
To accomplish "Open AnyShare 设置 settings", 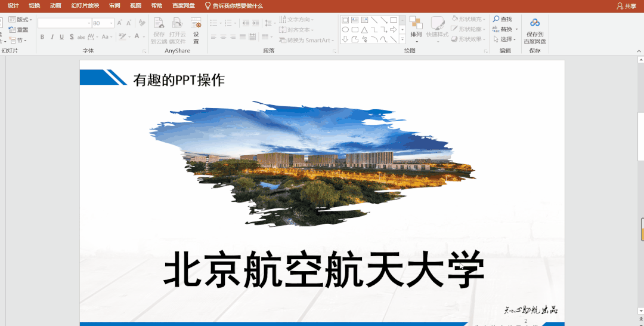I will [x=196, y=30].
